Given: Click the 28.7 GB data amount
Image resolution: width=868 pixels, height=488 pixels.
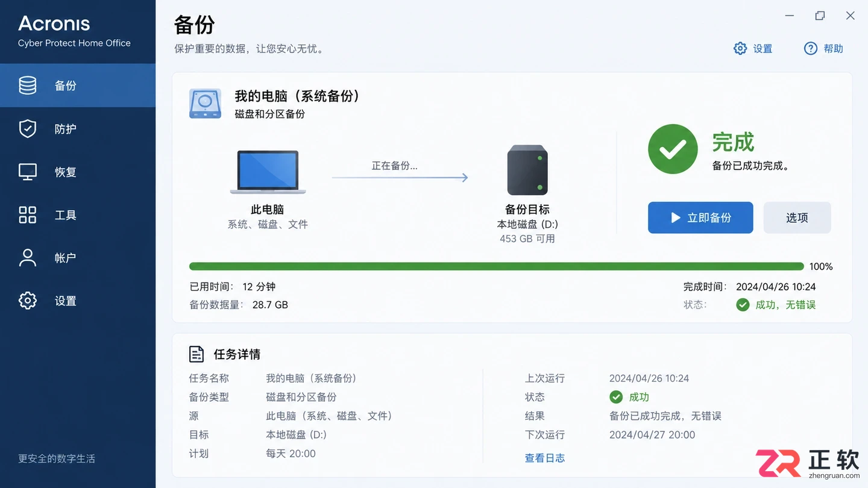Looking at the screenshot, I should pyautogui.click(x=270, y=305).
